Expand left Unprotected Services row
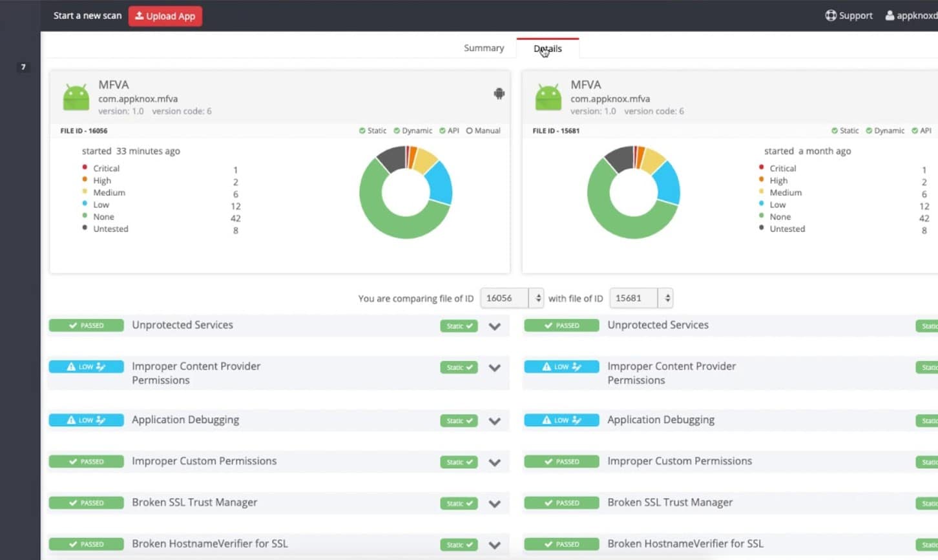The image size is (938, 560). click(495, 326)
